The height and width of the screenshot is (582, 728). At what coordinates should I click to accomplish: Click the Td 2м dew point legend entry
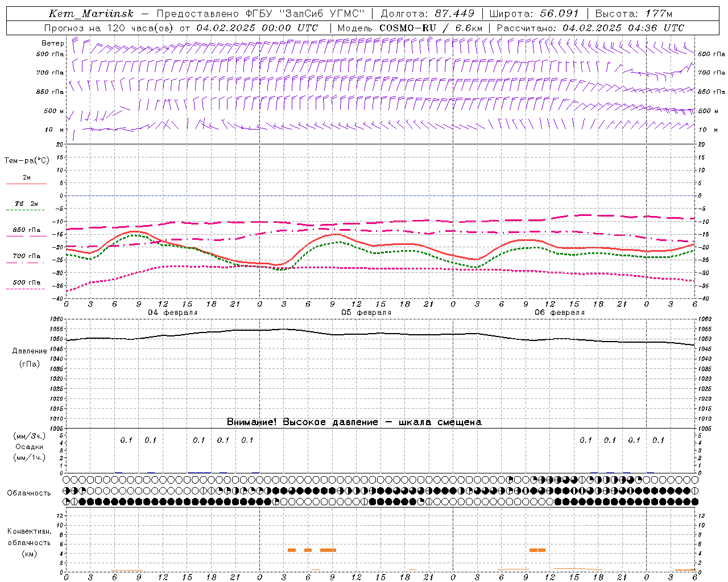tap(26, 203)
